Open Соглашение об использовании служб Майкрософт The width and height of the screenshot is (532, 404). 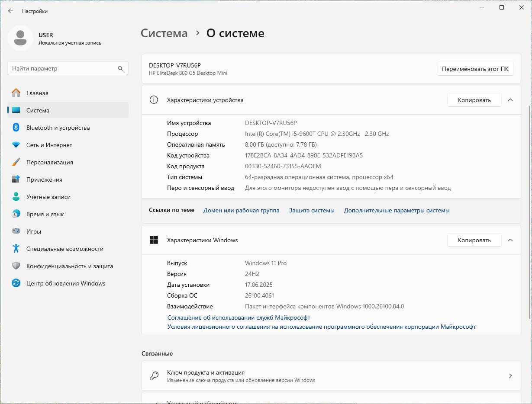(x=239, y=317)
